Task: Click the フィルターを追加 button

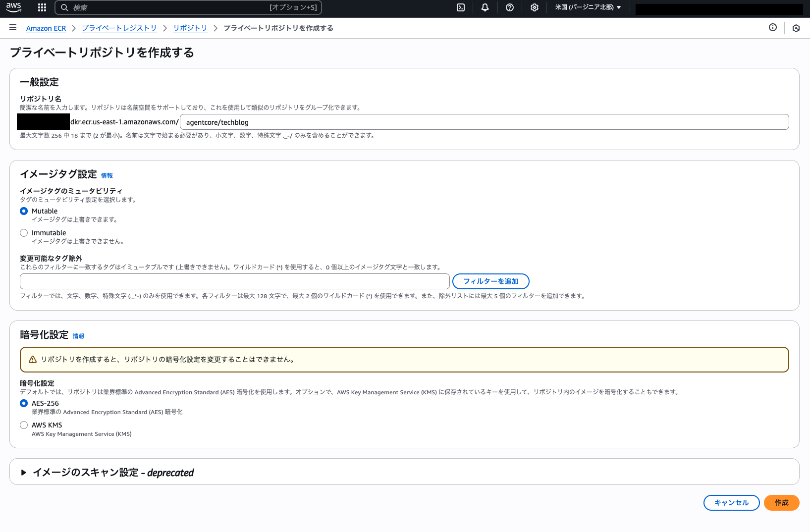Action: click(491, 281)
